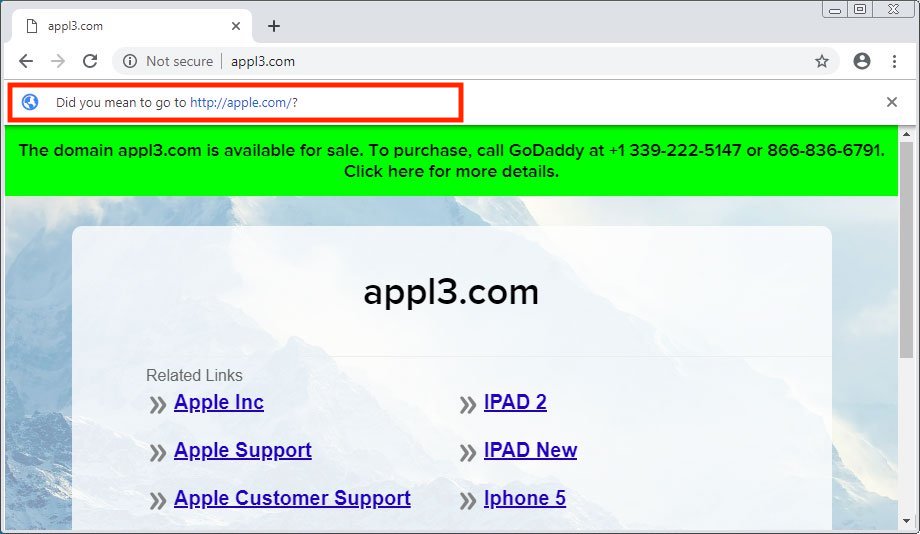Go back with the browser back arrow
920x534 pixels.
point(26,61)
